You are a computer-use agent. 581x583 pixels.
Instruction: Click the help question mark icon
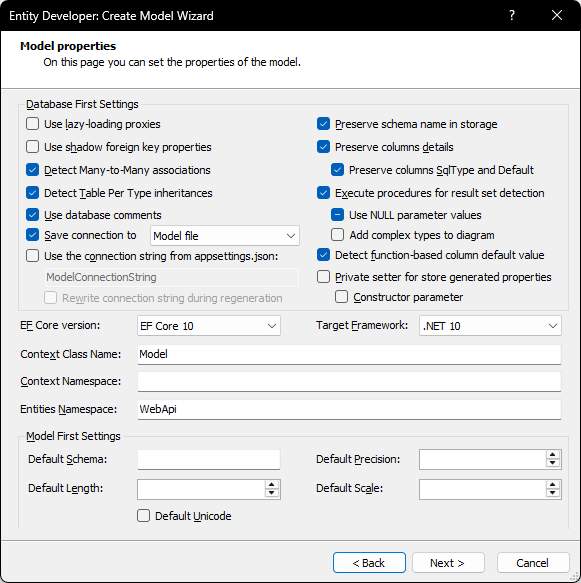point(512,15)
